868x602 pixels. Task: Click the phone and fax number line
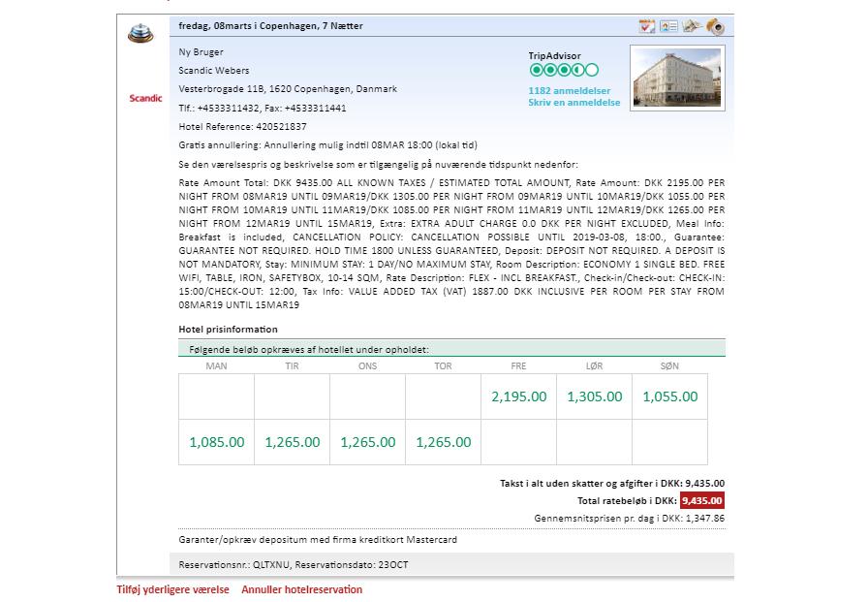263,108
